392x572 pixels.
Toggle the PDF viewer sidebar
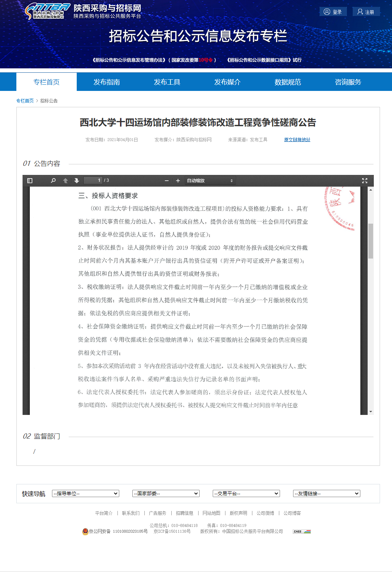[30, 181]
